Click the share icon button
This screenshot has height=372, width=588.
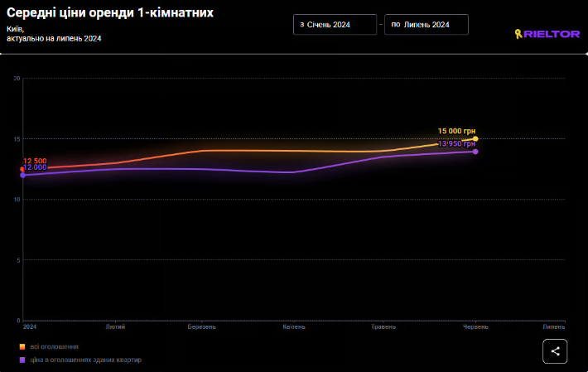(555, 351)
